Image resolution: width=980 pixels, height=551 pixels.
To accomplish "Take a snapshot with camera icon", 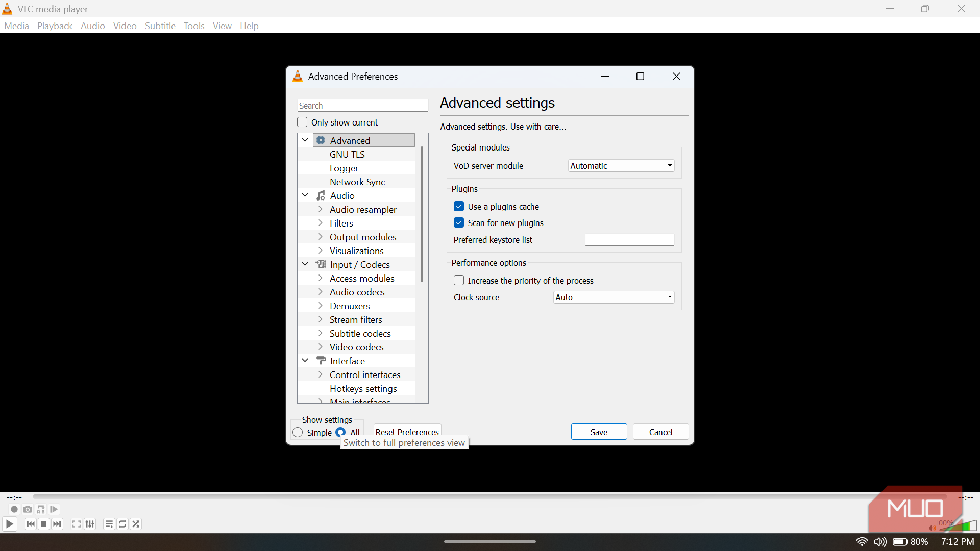I will point(28,509).
